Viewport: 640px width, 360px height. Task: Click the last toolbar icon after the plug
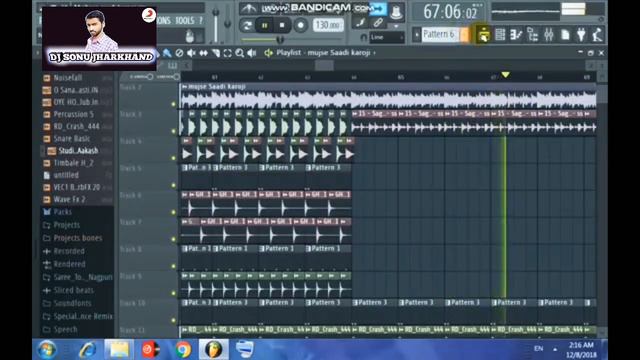(597, 35)
